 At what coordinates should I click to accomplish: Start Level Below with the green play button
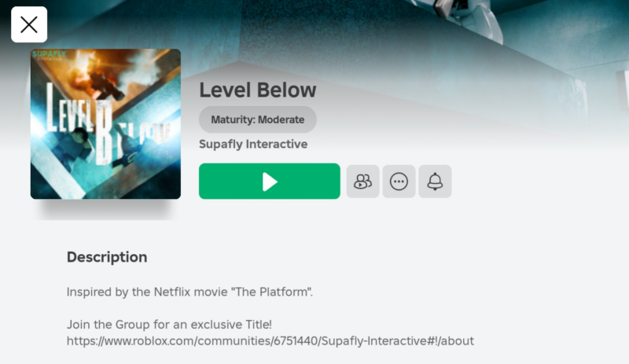[x=269, y=181]
